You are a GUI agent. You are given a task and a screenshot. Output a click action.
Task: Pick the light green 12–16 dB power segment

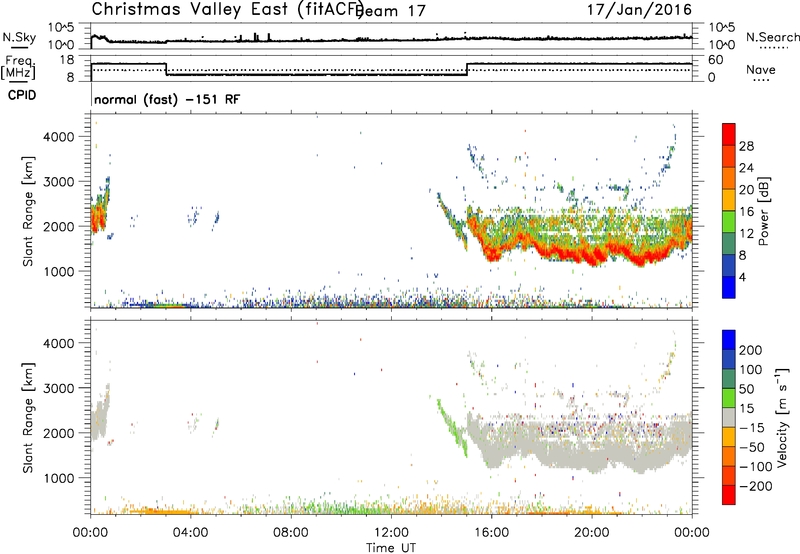point(729,222)
